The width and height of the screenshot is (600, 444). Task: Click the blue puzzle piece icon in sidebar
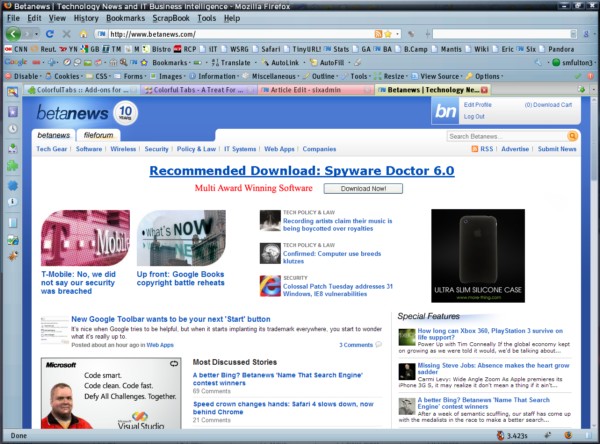pos(13,186)
